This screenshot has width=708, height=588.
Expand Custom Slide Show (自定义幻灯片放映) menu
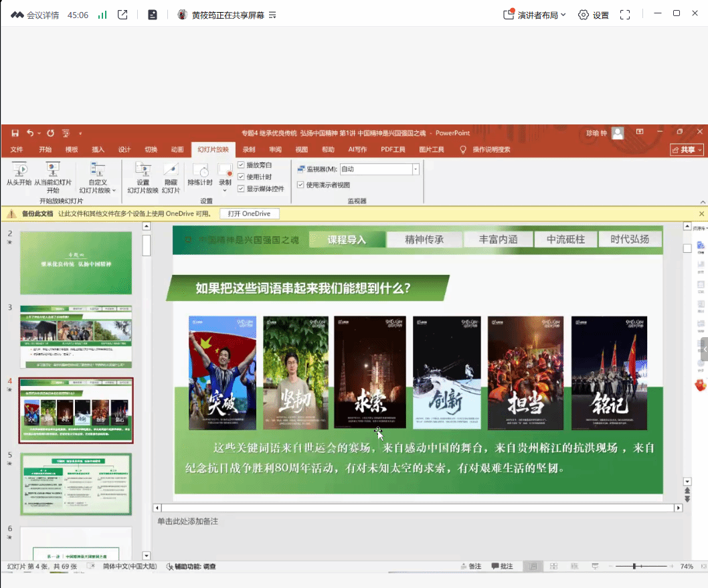coord(98,177)
